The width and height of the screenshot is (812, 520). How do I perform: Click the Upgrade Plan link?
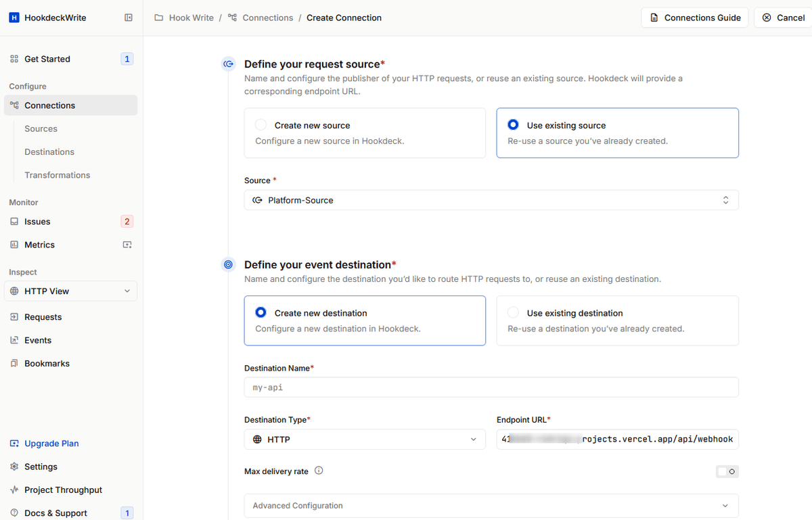click(x=51, y=443)
